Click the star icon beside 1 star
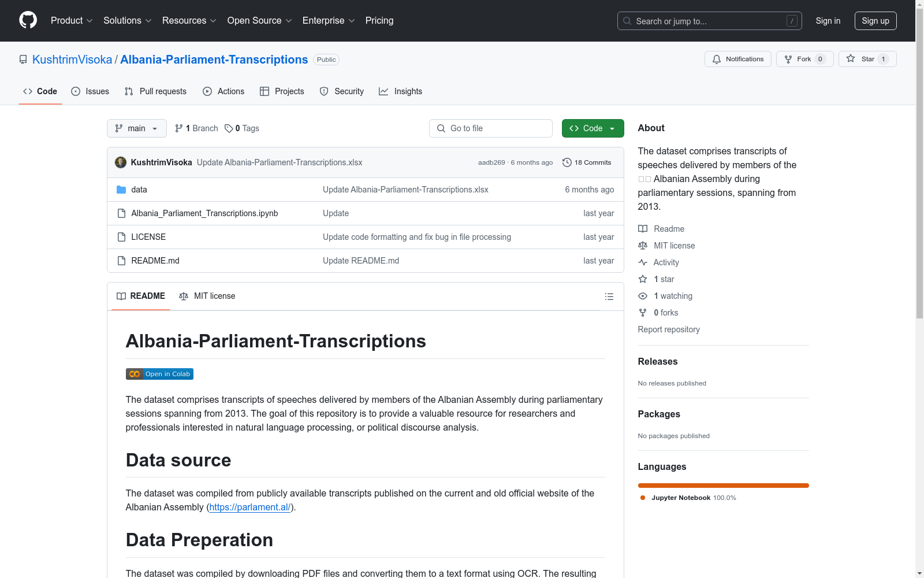The image size is (924, 578). (643, 279)
